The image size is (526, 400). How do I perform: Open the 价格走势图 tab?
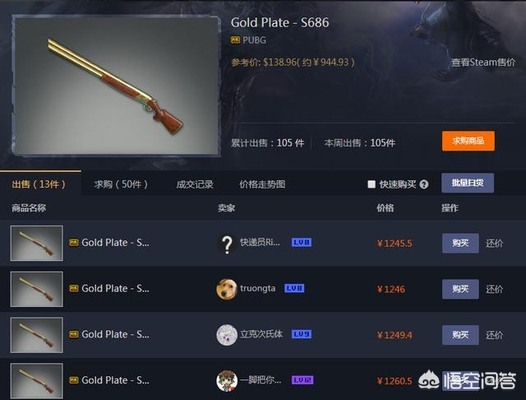262,184
